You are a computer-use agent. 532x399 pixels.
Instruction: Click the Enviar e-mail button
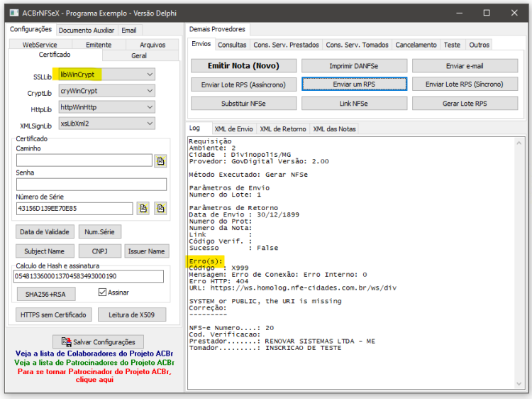(x=465, y=66)
